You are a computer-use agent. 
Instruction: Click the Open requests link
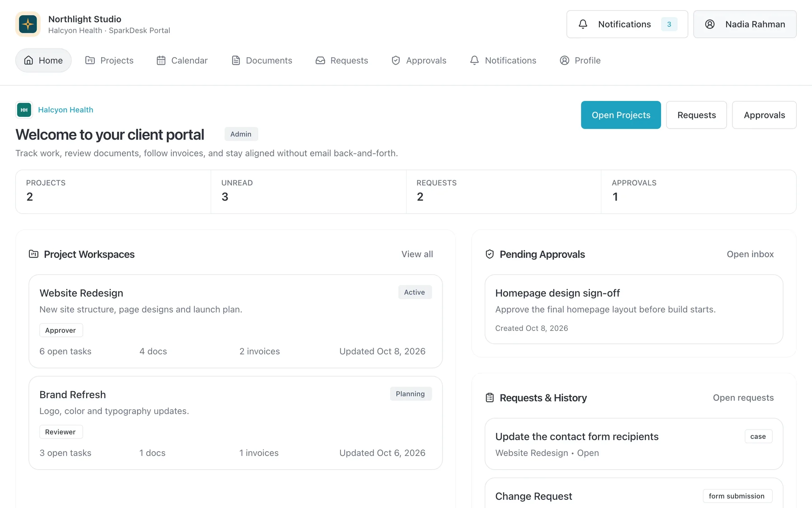743,398
